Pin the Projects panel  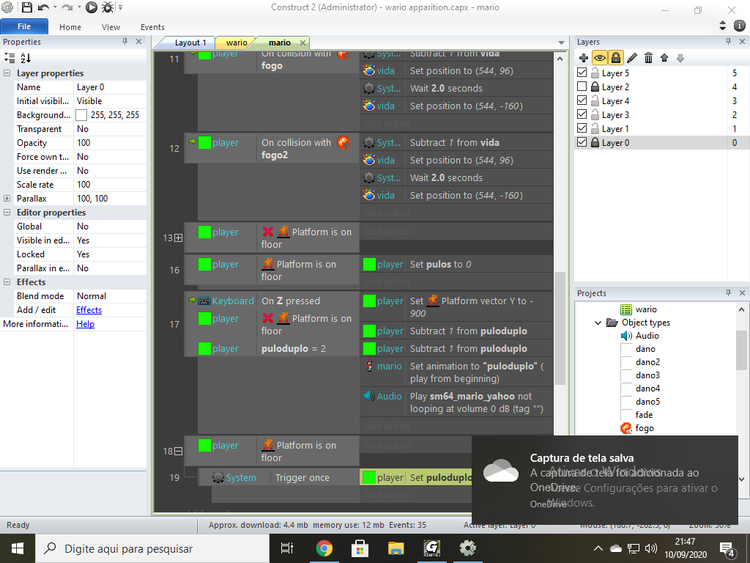coord(728,293)
